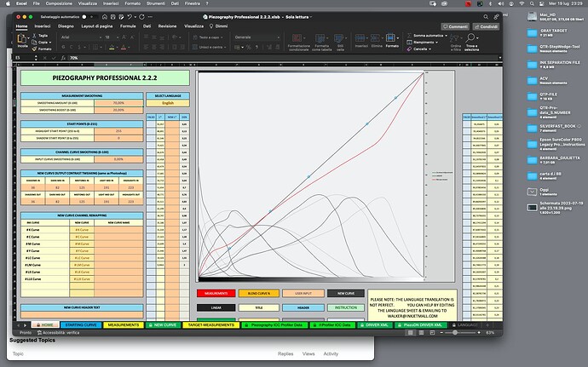Click the Normal view icon in status bar
This screenshot has width=588, height=367.
tap(411, 333)
